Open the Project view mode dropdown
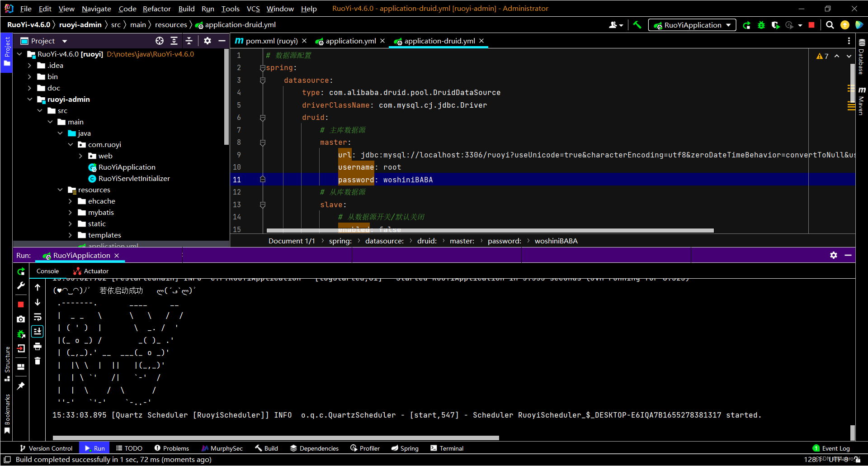This screenshot has width=868, height=466. [x=65, y=41]
